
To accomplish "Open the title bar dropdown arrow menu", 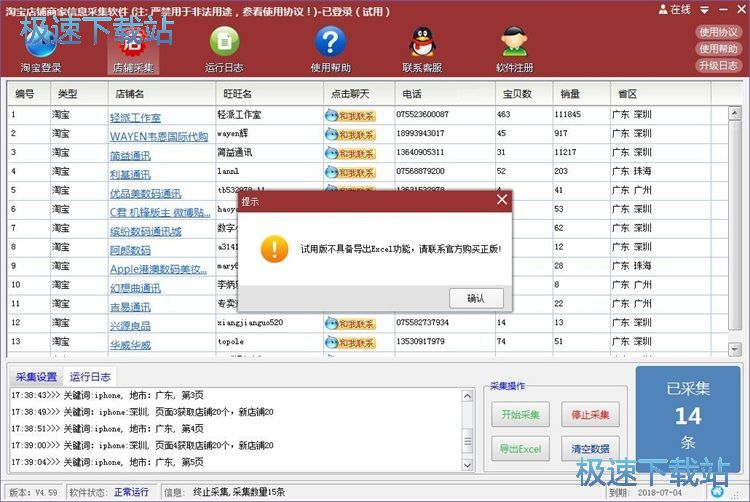I will [705, 10].
